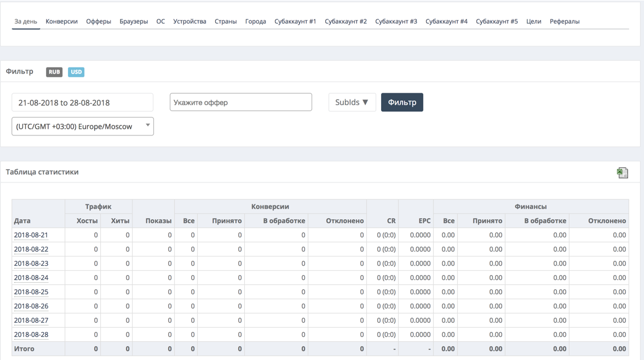Open the Europe/Moscow timezone dropdown

pos(82,127)
